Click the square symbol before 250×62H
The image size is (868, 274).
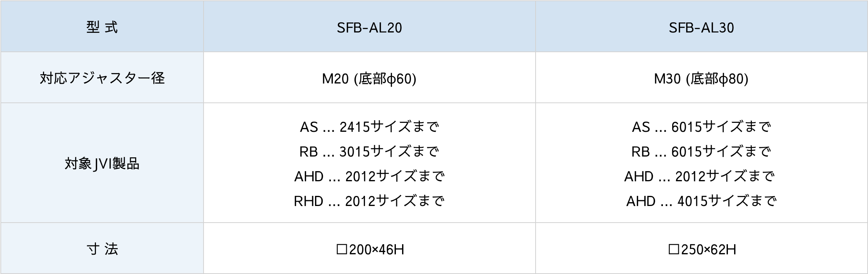(674, 249)
